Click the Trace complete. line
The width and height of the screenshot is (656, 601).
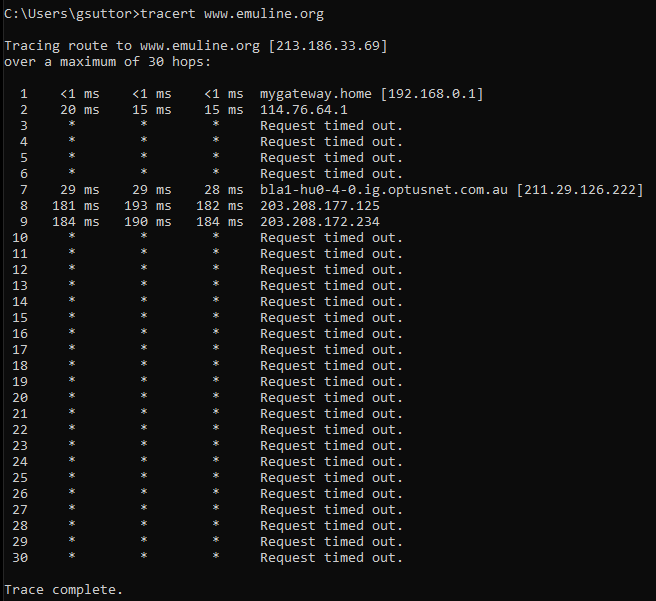(x=64, y=590)
